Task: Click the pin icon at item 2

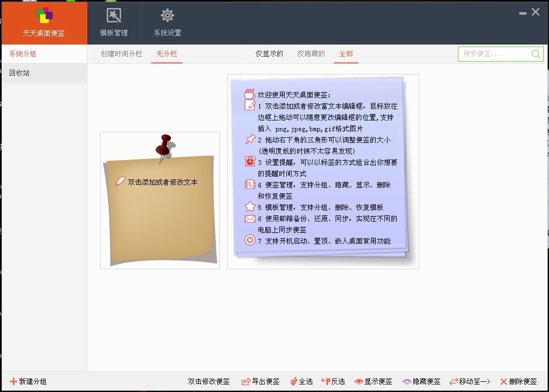Action: point(250,139)
